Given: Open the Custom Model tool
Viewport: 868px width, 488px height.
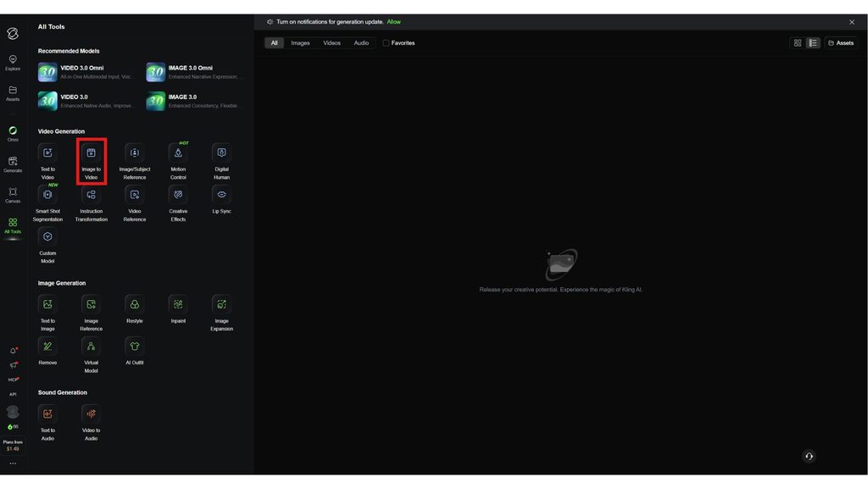Looking at the screenshot, I should coord(47,246).
